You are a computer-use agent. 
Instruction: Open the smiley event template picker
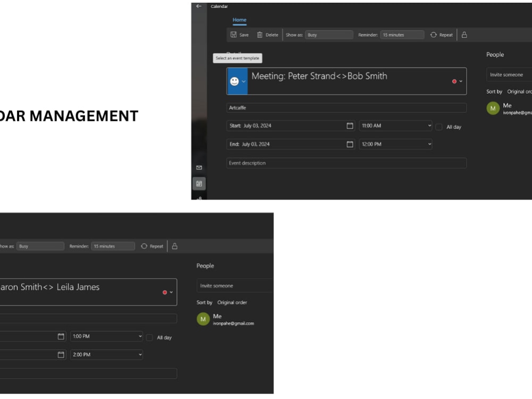click(x=237, y=81)
